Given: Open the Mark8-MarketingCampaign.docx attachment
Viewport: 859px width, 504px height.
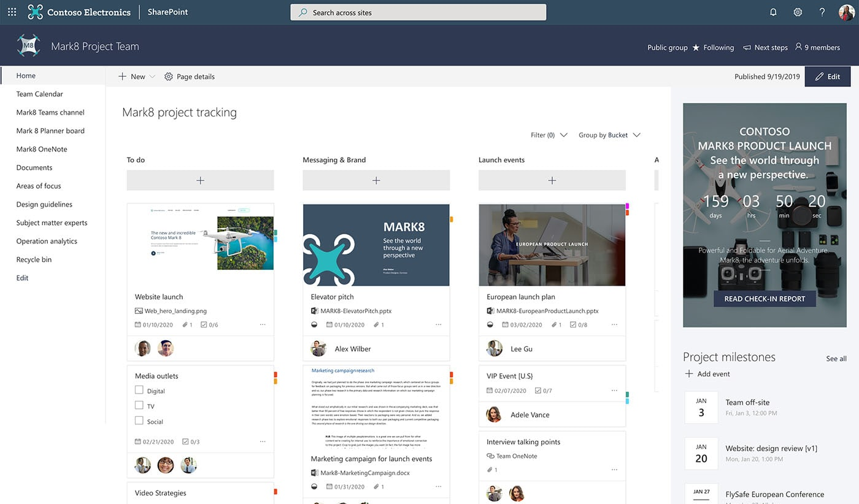Looking at the screenshot, I should [360, 473].
